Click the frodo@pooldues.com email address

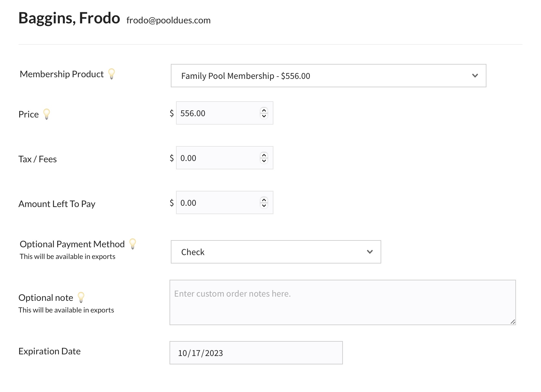pos(169,20)
